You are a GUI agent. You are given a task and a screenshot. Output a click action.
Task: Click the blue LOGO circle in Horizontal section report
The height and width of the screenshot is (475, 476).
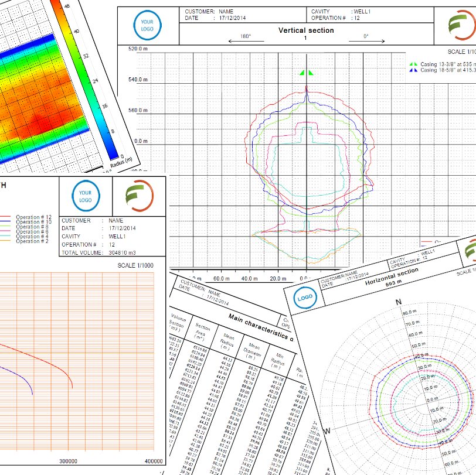pos(305,298)
